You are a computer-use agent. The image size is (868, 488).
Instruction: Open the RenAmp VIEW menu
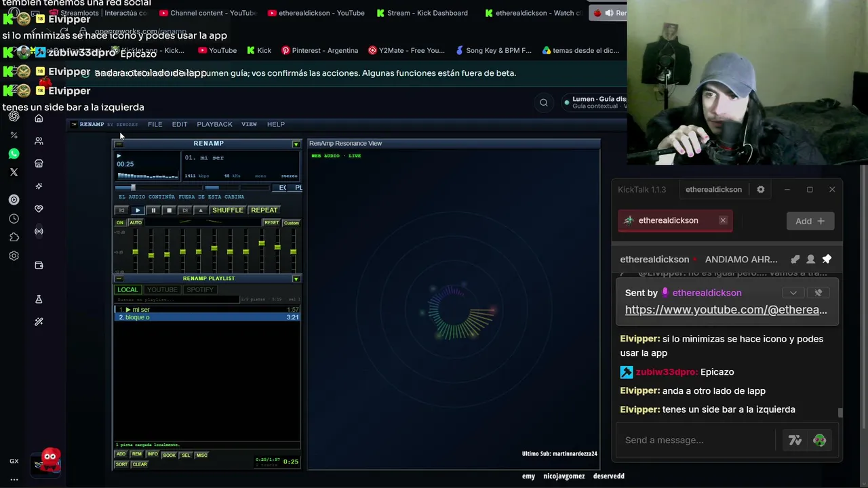pyautogui.click(x=249, y=124)
